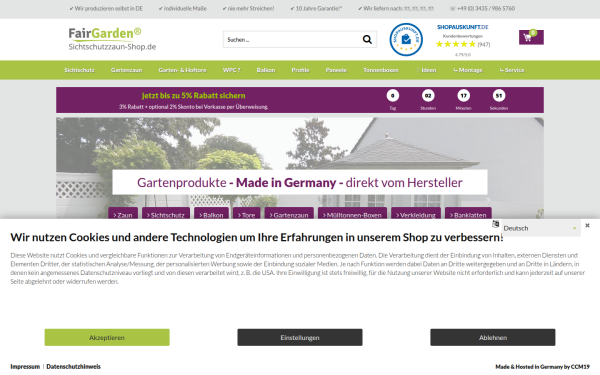Click 'Wir produzieren selbst in DE' text
The height and width of the screenshot is (375, 600).
106,8
